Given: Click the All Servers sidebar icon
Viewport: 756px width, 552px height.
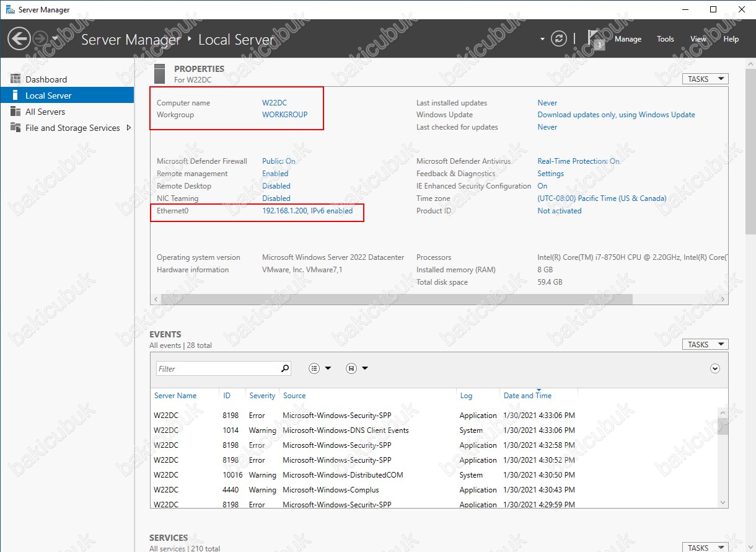Looking at the screenshot, I should 15,112.
